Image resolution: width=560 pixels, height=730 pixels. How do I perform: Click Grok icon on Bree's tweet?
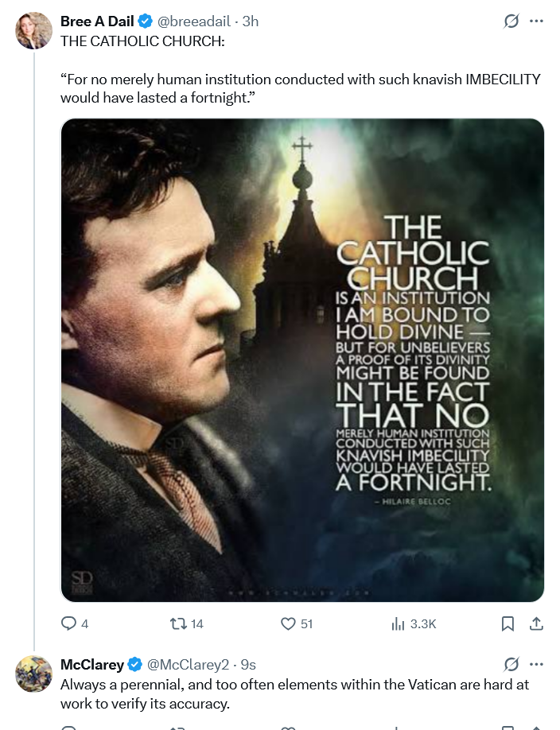(x=511, y=21)
